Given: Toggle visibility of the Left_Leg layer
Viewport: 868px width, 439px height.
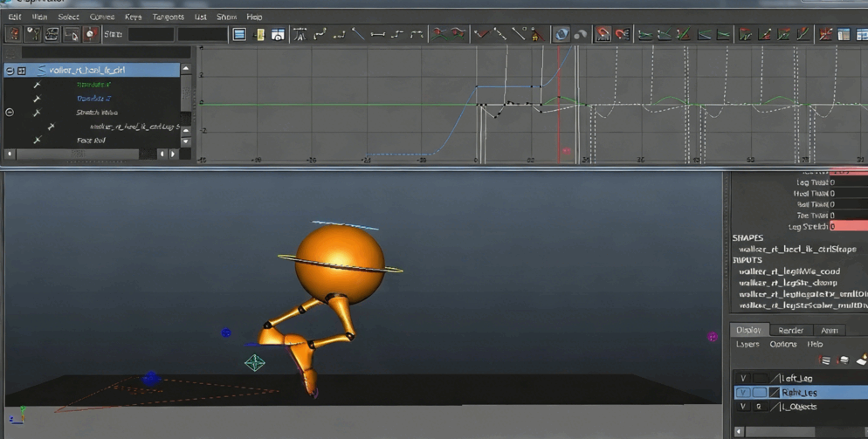Looking at the screenshot, I should [743, 378].
